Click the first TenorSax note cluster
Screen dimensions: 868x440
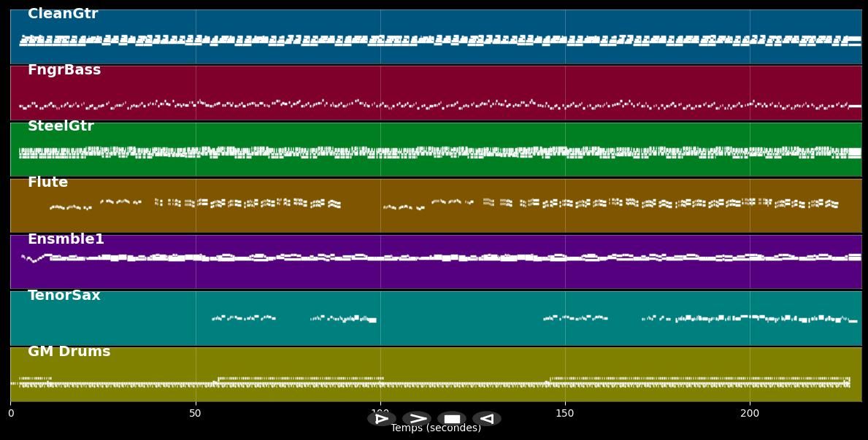(244, 317)
